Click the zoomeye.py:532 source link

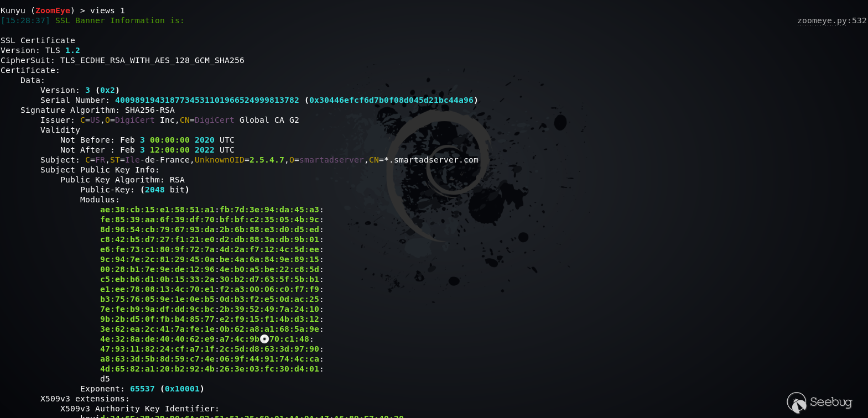pos(831,21)
